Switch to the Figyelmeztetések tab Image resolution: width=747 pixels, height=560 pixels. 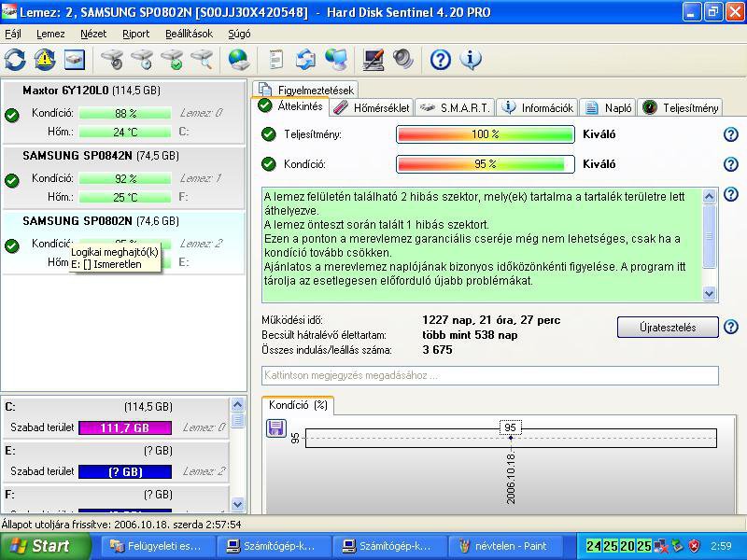pyautogui.click(x=306, y=90)
